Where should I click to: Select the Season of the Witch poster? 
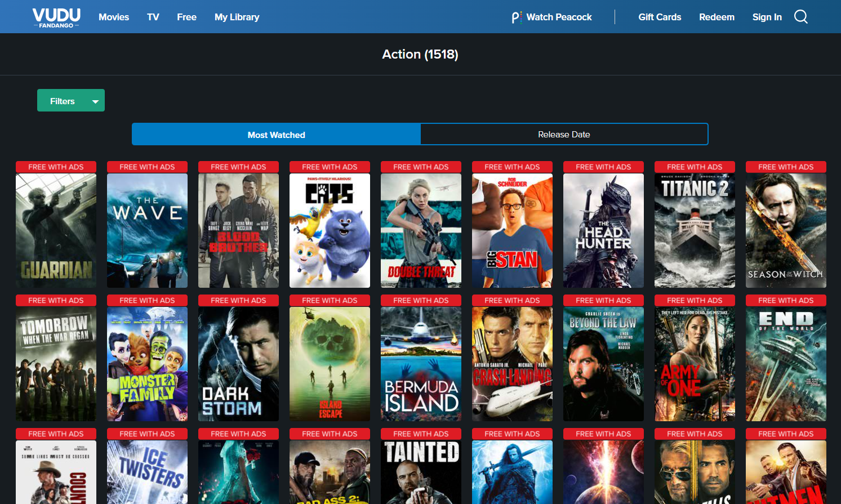(786, 230)
